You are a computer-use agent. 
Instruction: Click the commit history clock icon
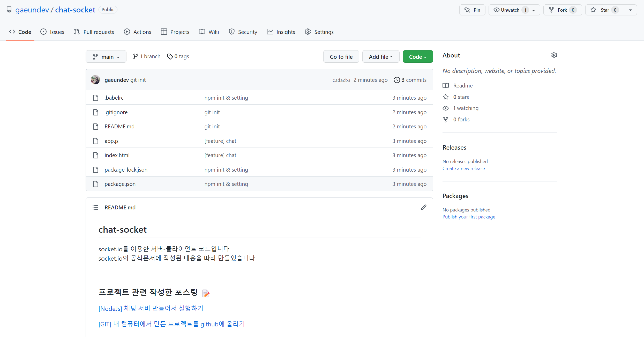click(x=397, y=80)
